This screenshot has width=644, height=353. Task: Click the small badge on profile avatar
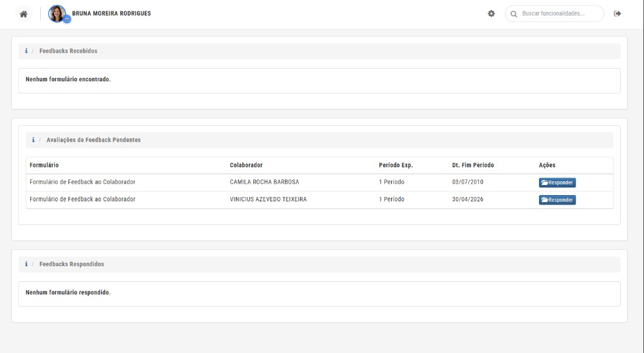(67, 20)
